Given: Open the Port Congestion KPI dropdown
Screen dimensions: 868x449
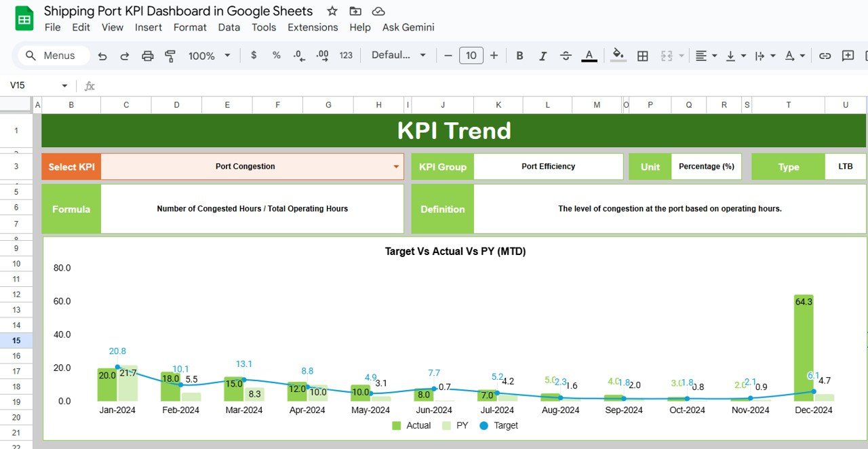Looking at the screenshot, I should click(395, 166).
